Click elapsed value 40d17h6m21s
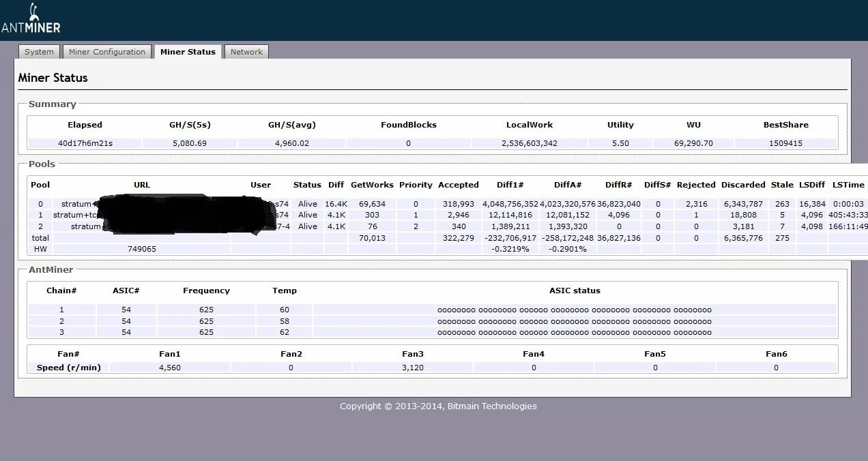868x461 pixels. (85, 143)
